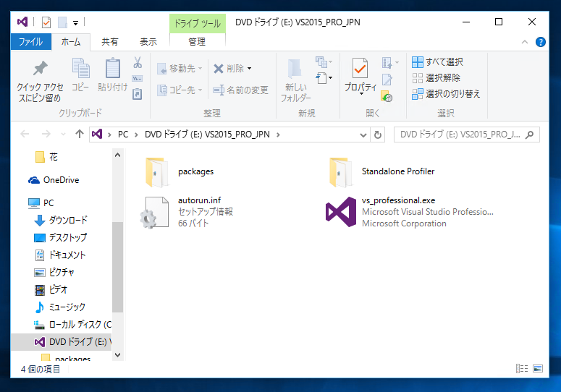Select the autorun.inf file
The width and height of the screenshot is (561, 392).
pyautogui.click(x=187, y=212)
